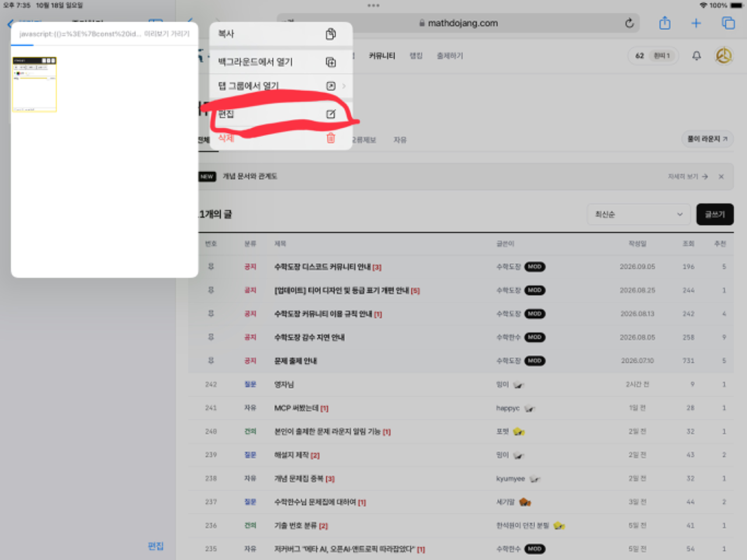Click the 글쓰기 write button
The height and width of the screenshot is (560, 747).
tap(715, 214)
